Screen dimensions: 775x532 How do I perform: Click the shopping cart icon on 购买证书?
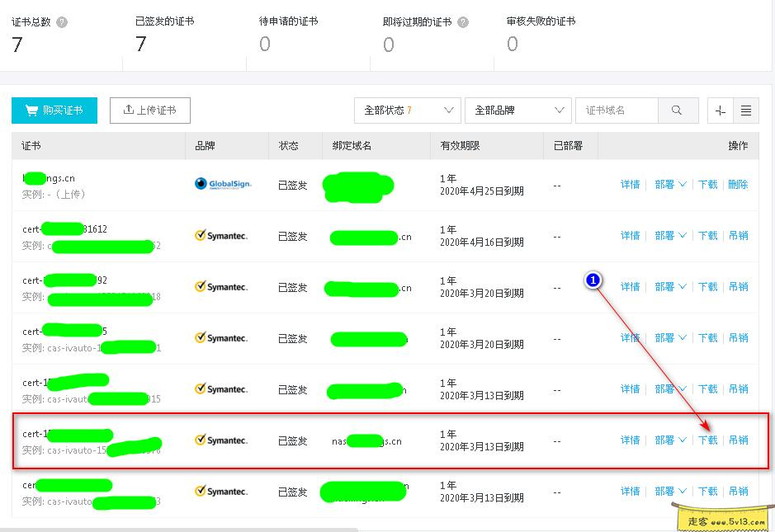[32, 110]
